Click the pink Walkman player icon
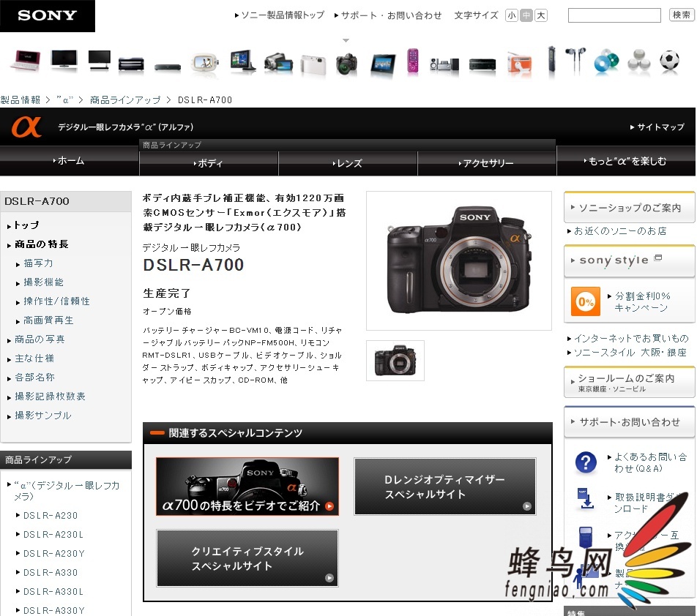Screen dimensions: 697x616 point(413,61)
